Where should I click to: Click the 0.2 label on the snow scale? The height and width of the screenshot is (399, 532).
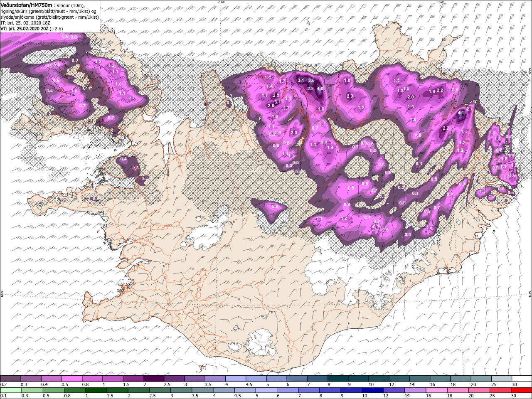point(3,384)
